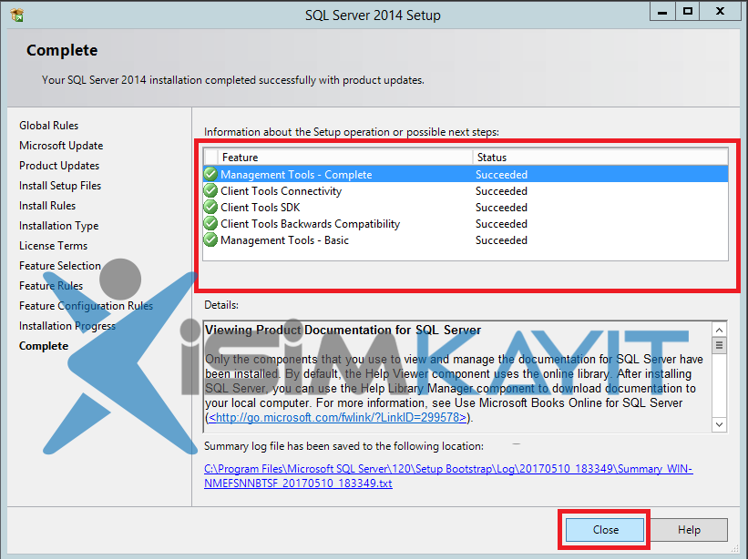Close the setup window with X button
Viewport: 748px width, 560px height.
(x=721, y=12)
